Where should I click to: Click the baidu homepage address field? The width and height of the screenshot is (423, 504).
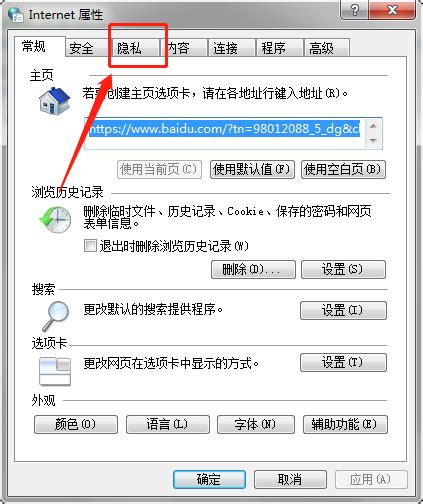pos(225,133)
